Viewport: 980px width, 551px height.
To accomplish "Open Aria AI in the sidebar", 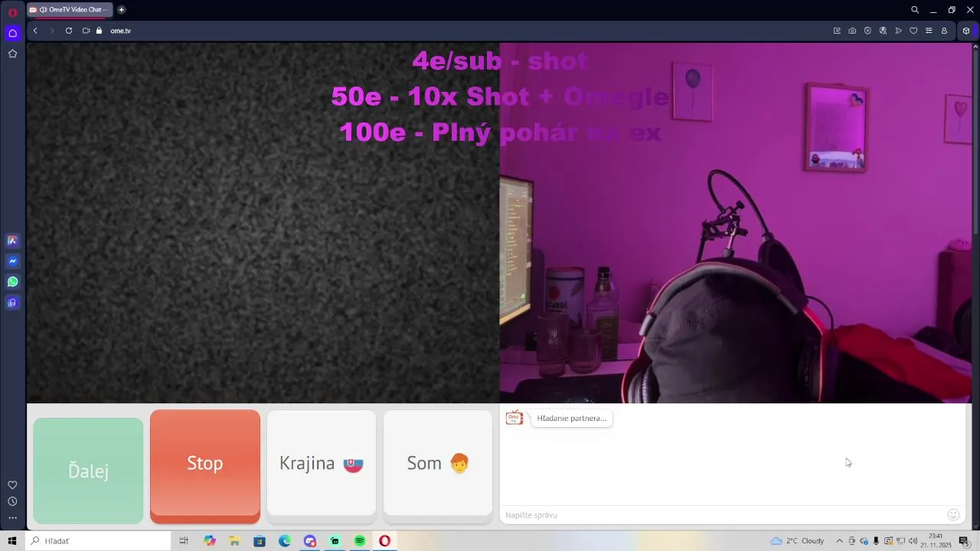I will [12, 240].
